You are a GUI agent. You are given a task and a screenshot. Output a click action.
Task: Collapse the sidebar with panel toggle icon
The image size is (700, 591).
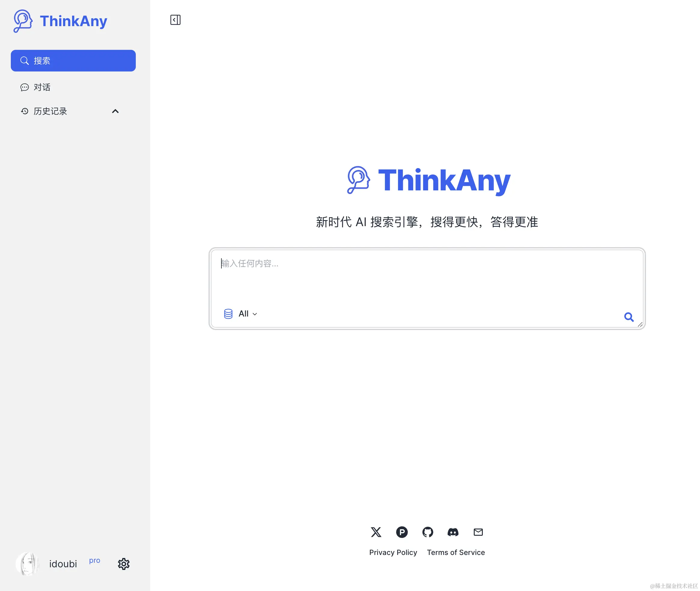[175, 20]
